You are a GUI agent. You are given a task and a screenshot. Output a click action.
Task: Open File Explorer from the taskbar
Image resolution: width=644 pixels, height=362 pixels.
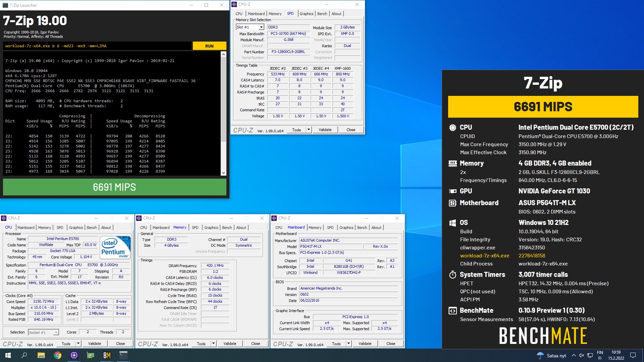click(41, 355)
